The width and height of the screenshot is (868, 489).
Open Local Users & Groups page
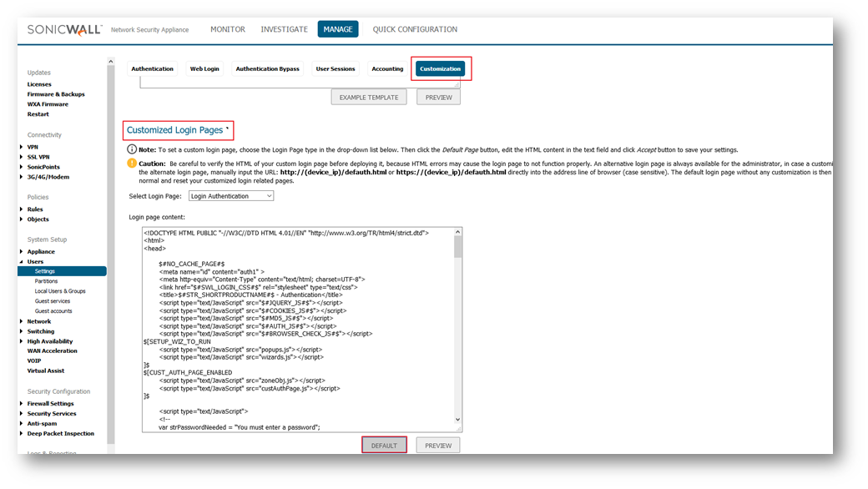[60, 291]
